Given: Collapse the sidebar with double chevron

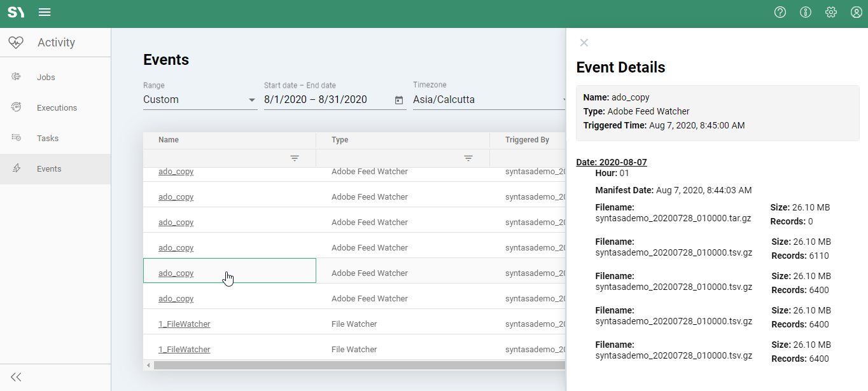Looking at the screenshot, I should pyautogui.click(x=17, y=376).
